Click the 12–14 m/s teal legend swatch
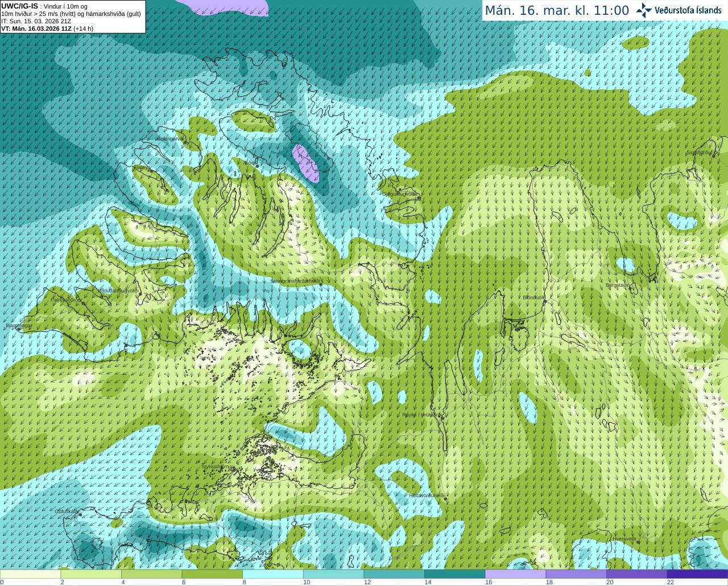The image size is (728, 586). 394,574
